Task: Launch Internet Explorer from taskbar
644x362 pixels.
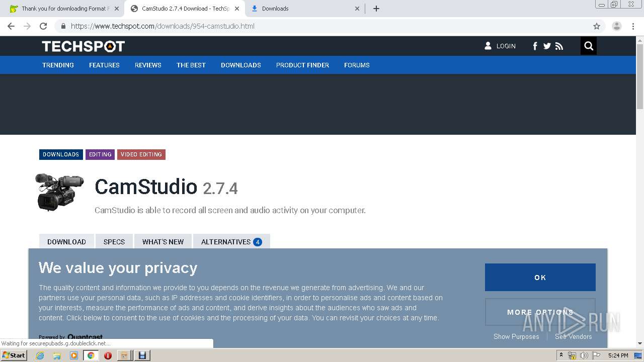Action: click(x=40, y=355)
